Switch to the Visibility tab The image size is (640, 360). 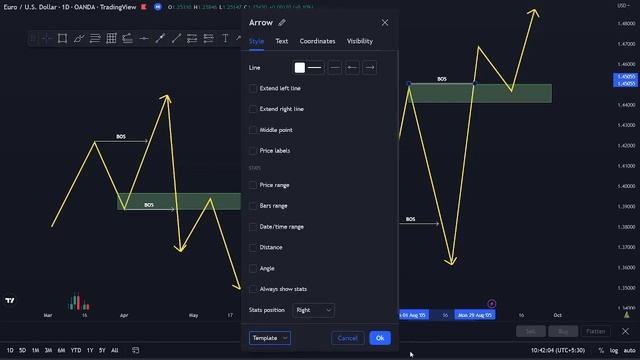point(360,41)
